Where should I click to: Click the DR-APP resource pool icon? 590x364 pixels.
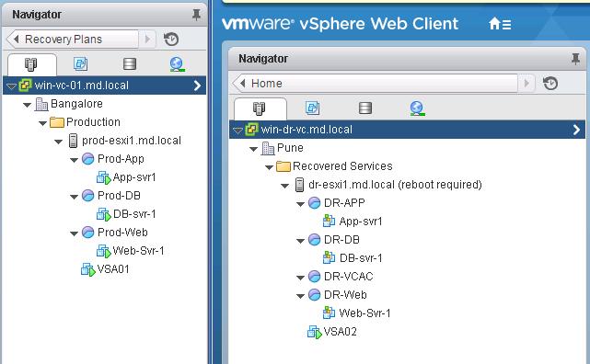pos(314,203)
